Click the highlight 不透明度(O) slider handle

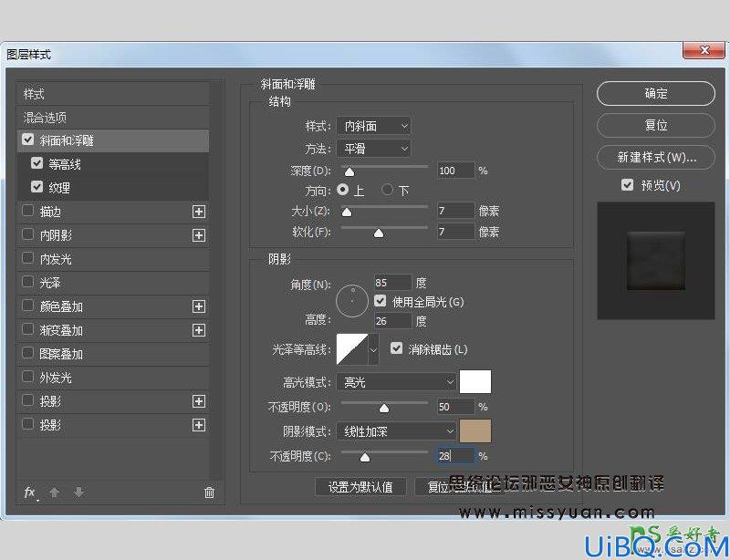[383, 409]
